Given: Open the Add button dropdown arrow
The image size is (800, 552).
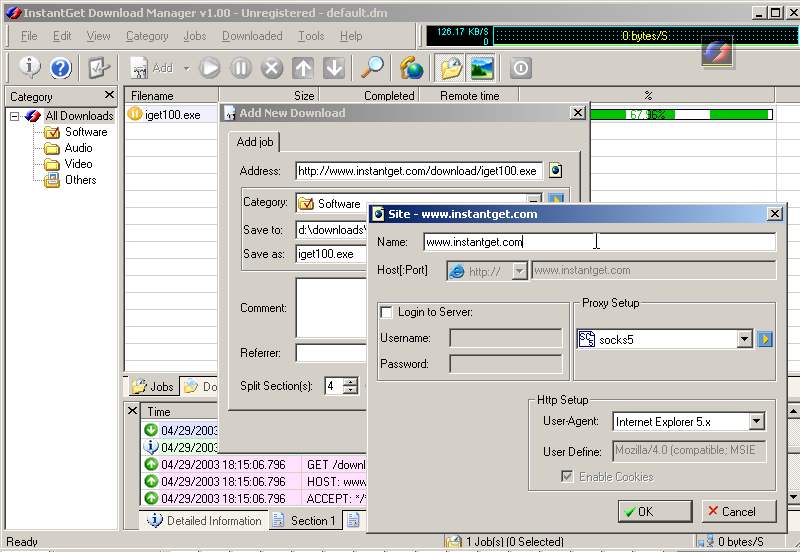Looking at the screenshot, I should (186, 68).
